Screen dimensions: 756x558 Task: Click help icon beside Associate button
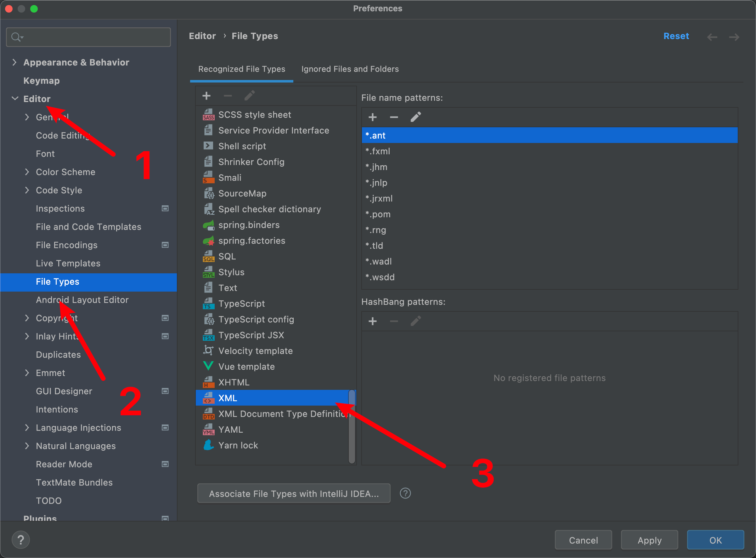point(405,493)
